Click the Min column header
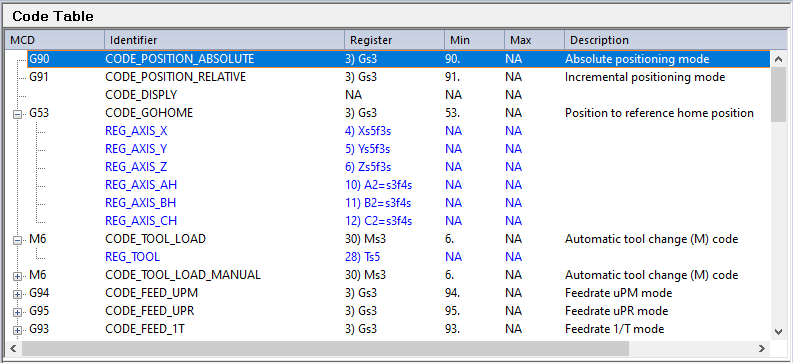Screen dimensions: 793x363 [474, 40]
